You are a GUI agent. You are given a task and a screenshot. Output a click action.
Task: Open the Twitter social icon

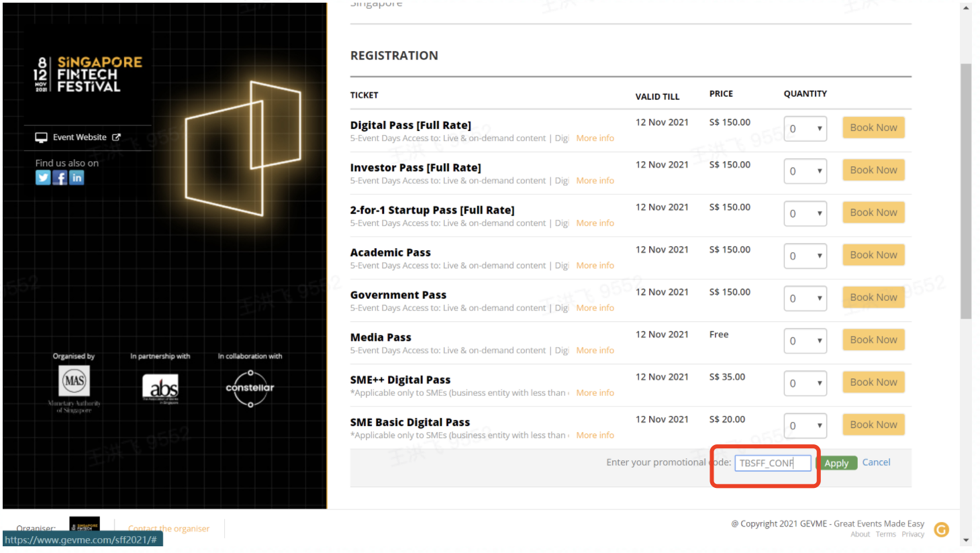[x=43, y=178]
